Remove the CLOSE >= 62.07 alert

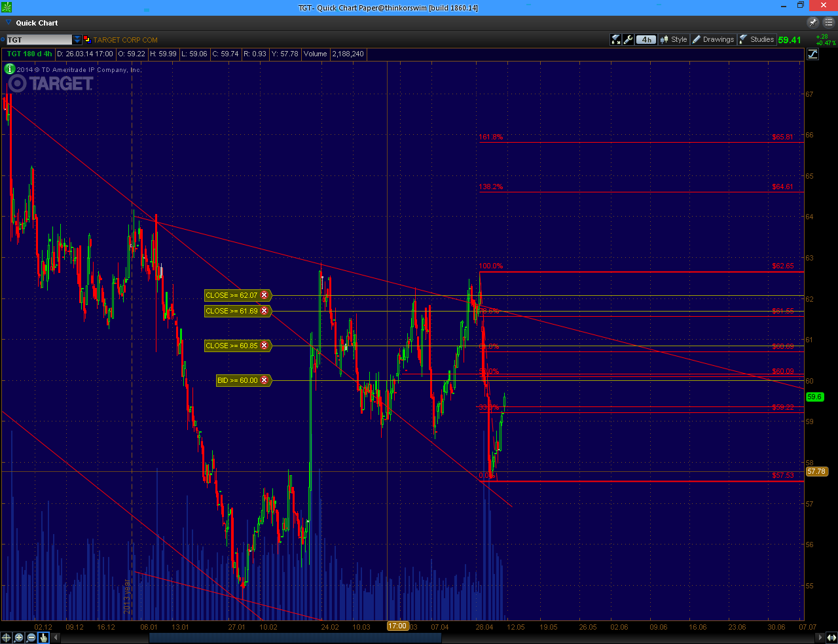click(x=264, y=295)
